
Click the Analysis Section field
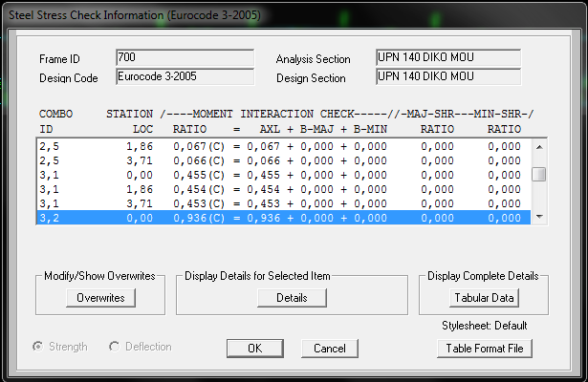[x=448, y=57]
